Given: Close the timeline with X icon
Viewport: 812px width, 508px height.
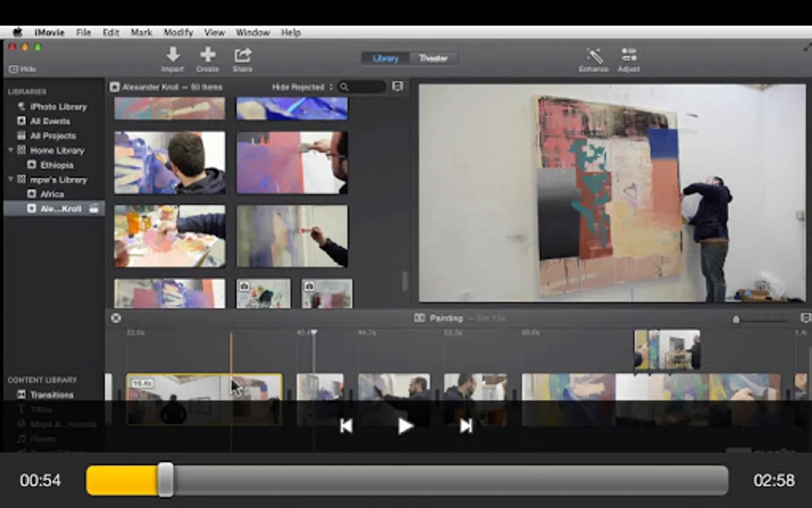Looking at the screenshot, I should coord(116,318).
